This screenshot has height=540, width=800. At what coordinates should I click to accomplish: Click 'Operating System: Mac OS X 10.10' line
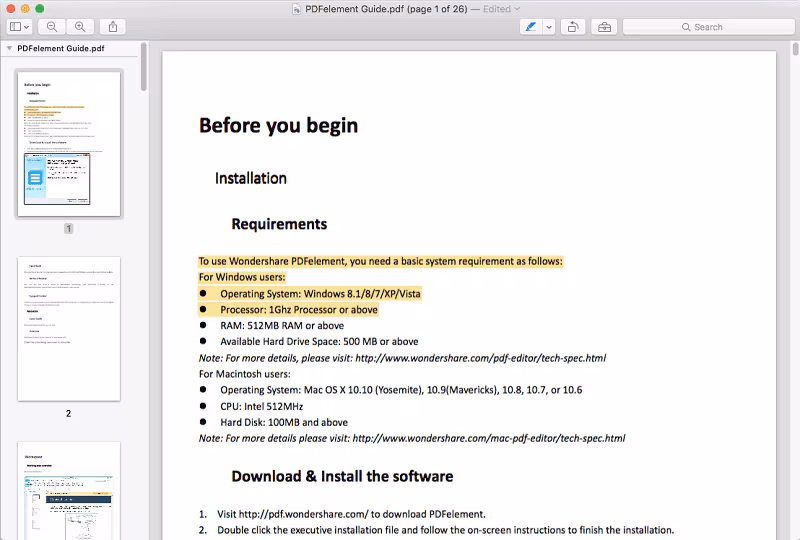point(401,390)
